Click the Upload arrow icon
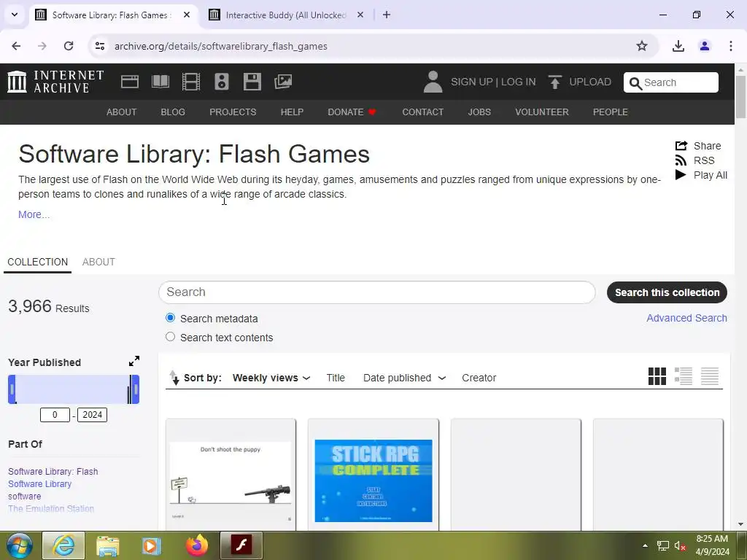The height and width of the screenshot is (560, 747). (554, 82)
